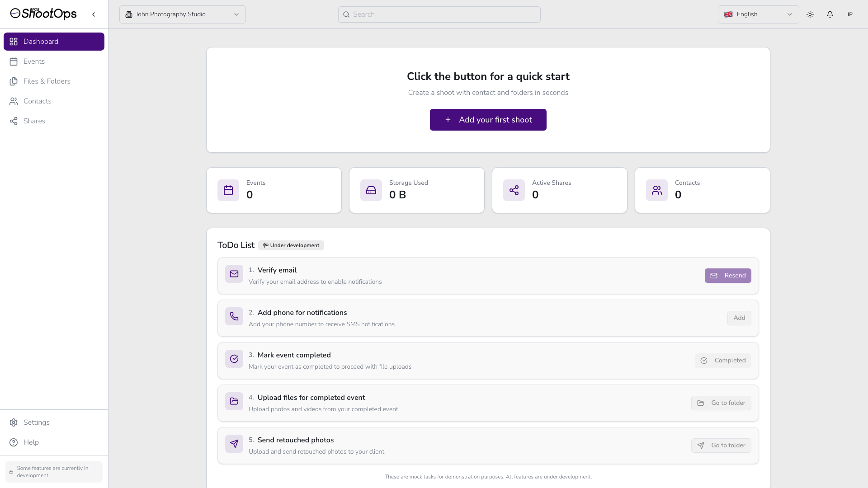Open the JP user avatar
The height and width of the screenshot is (488, 868).
coord(849,14)
